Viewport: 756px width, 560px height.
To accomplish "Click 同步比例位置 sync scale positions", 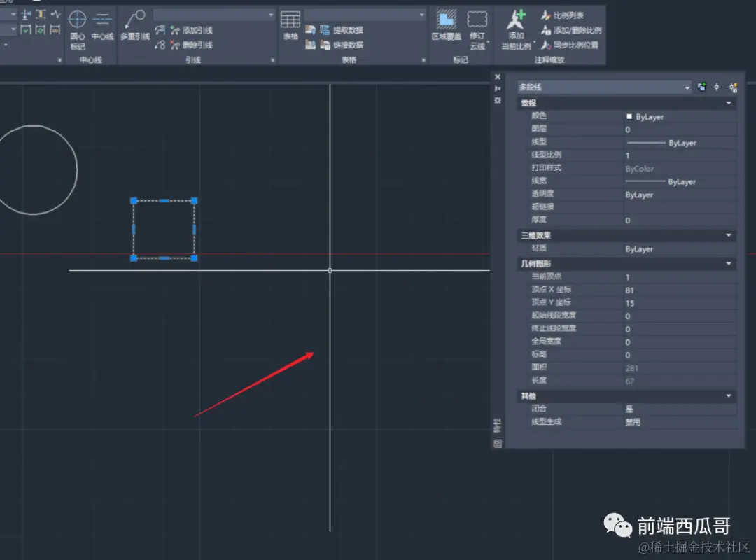I will coord(570,45).
